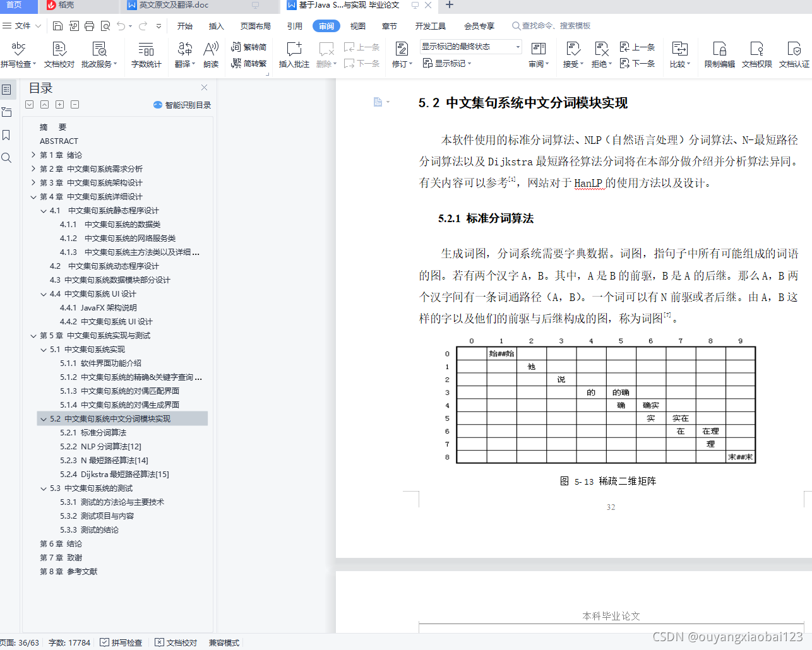Click the save icon in quick toolbar
Image resolution: width=812 pixels, height=650 pixels.
(x=57, y=26)
